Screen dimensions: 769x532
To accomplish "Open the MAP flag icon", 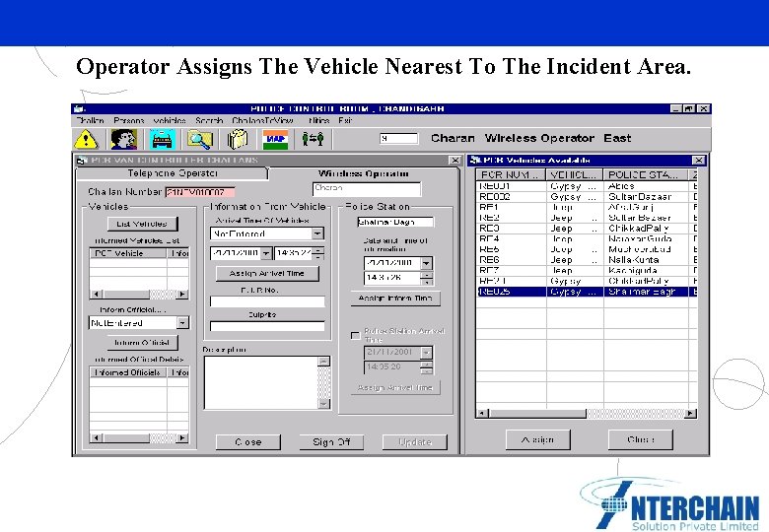I will pyautogui.click(x=276, y=139).
